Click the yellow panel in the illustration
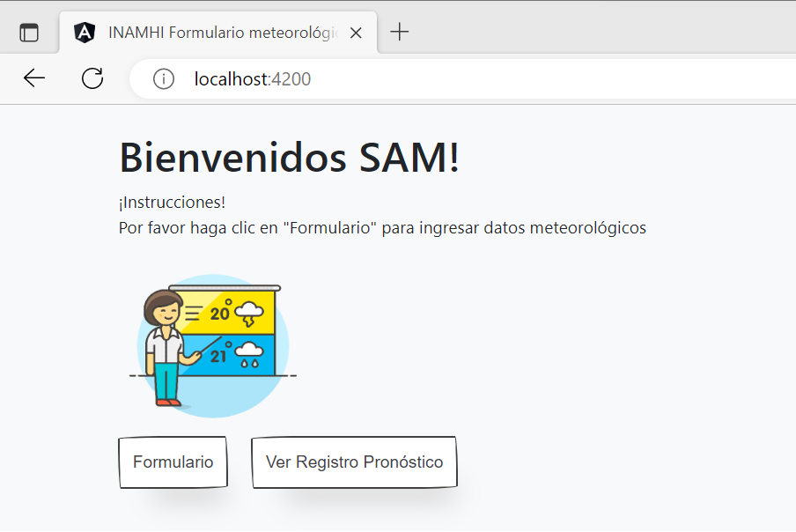This screenshot has height=532, width=796. pos(225,308)
